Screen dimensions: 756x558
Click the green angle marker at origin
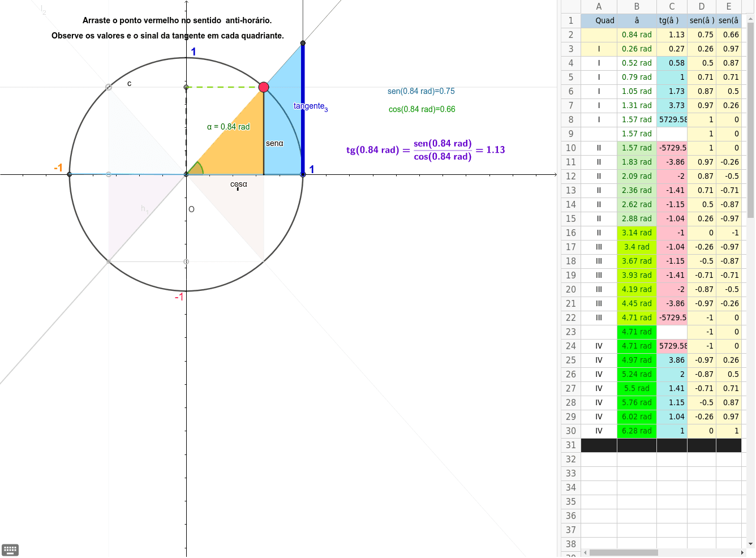pos(196,169)
